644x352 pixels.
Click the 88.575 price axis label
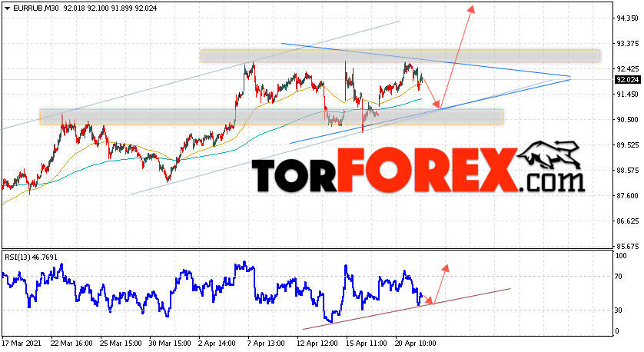[x=627, y=170]
